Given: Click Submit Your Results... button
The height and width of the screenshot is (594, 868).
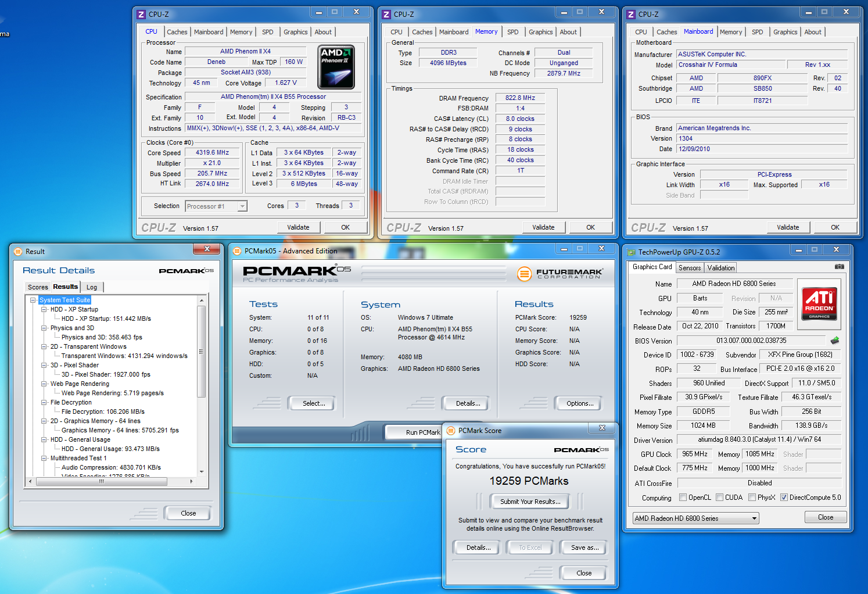Looking at the screenshot, I should point(530,502).
